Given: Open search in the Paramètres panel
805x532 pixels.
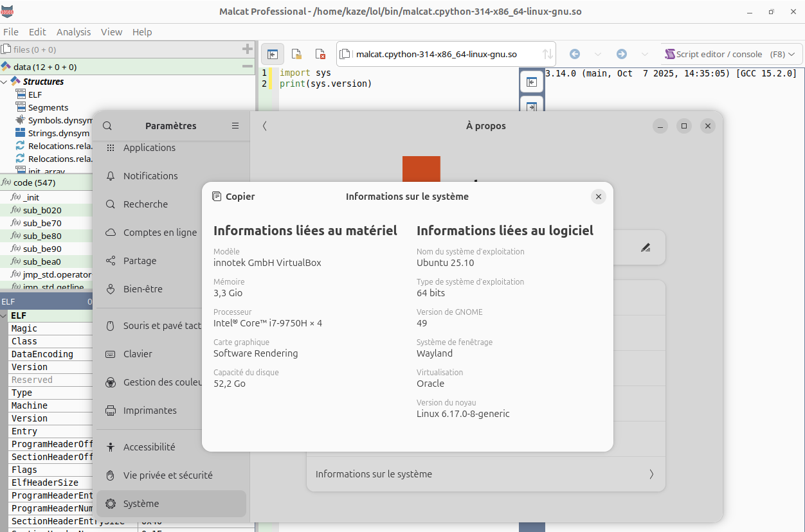Looking at the screenshot, I should [107, 126].
